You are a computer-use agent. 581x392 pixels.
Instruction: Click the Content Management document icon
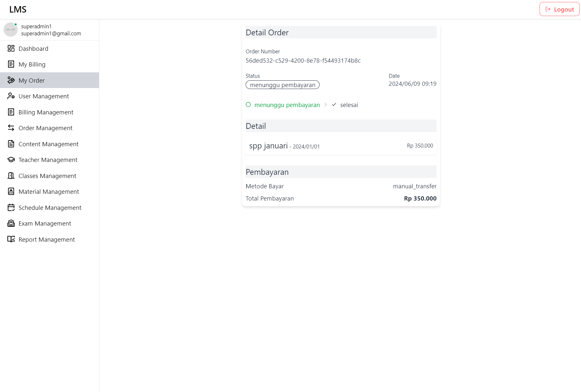pyautogui.click(x=11, y=144)
